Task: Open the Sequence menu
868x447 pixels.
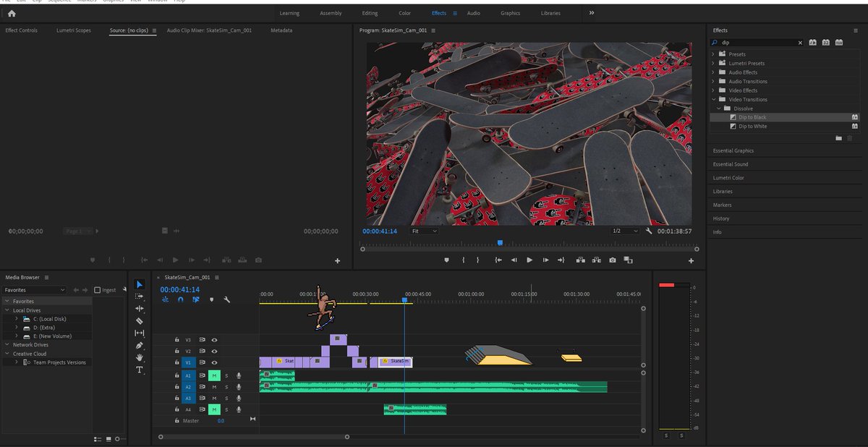Action: [58, 2]
